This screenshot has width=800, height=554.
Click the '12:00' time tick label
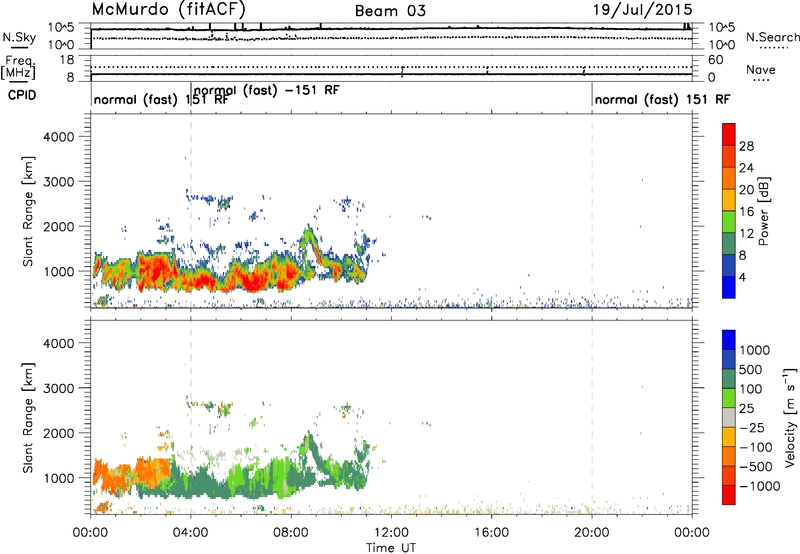391,533
